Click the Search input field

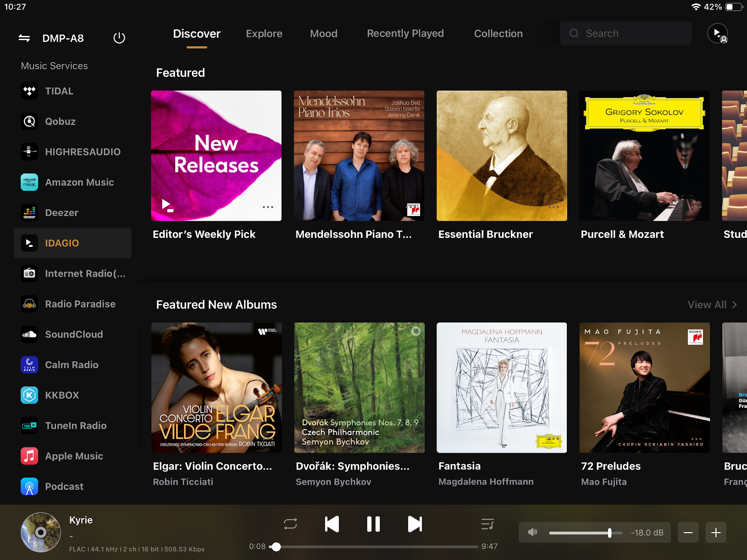tap(626, 34)
